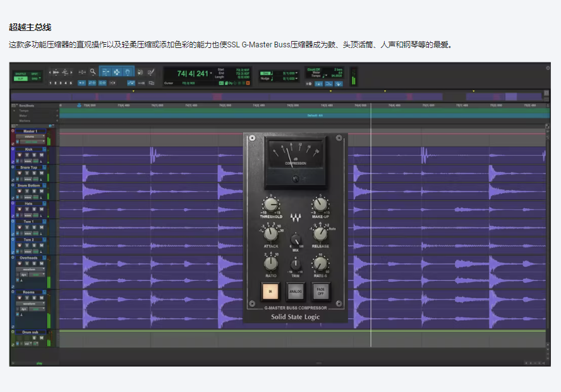This screenshot has height=392, width=561.
Task: Adjust the RELEASE knob
Action: pyautogui.click(x=320, y=234)
